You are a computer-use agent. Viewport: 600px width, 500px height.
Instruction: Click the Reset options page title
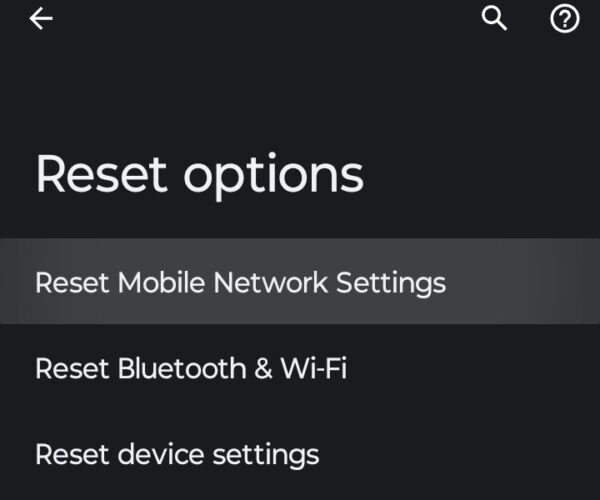point(199,174)
